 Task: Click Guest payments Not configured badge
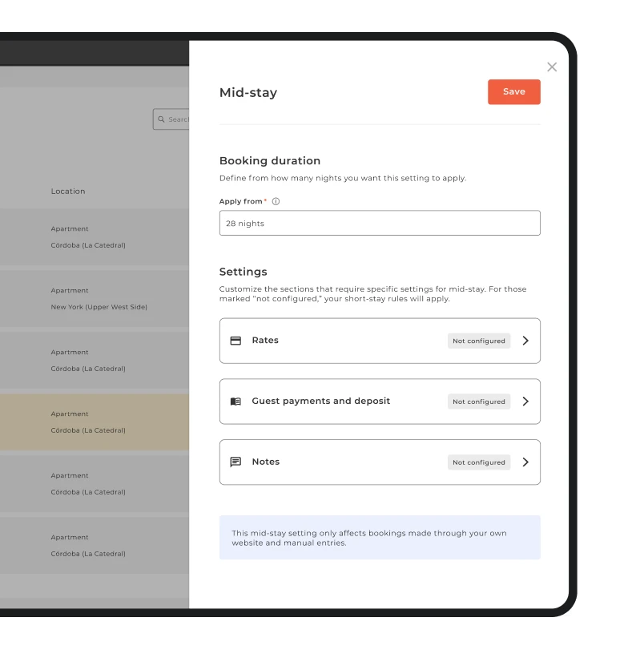[479, 402]
